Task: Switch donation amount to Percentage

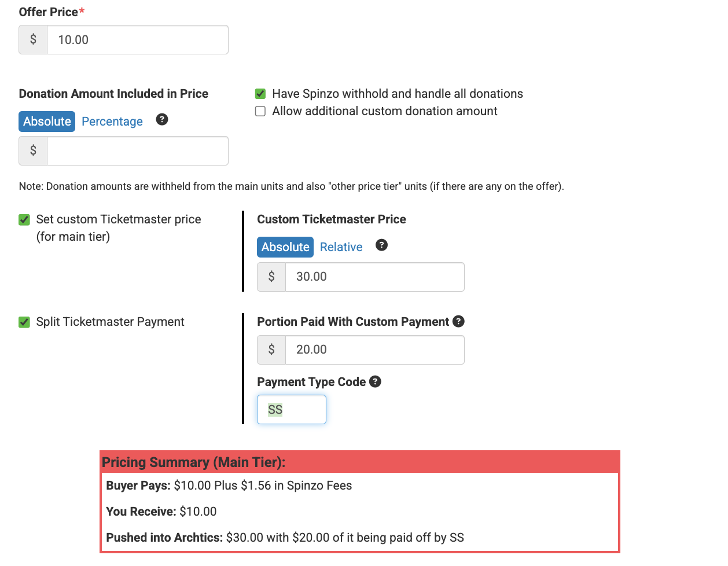Action: pyautogui.click(x=112, y=122)
